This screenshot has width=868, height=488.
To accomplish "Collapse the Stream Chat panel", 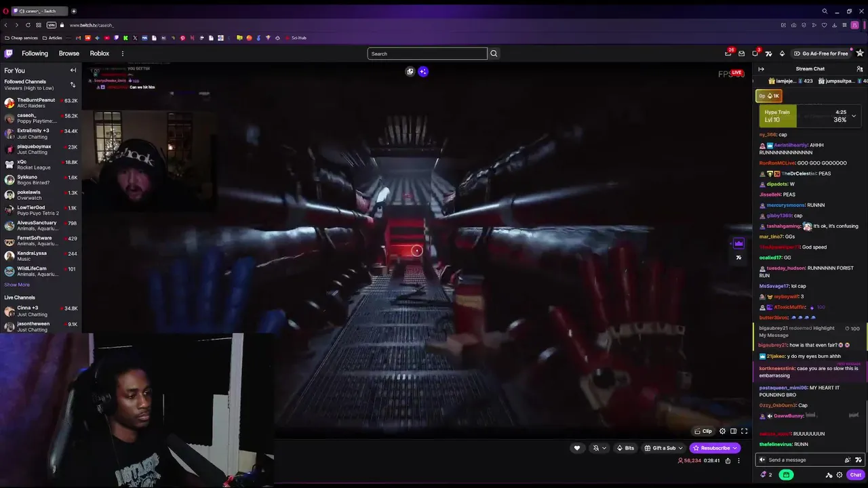I will click(761, 68).
